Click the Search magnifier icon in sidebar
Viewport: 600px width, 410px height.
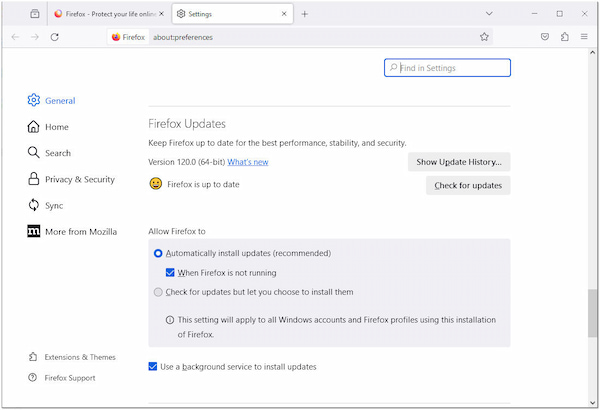[x=34, y=153]
